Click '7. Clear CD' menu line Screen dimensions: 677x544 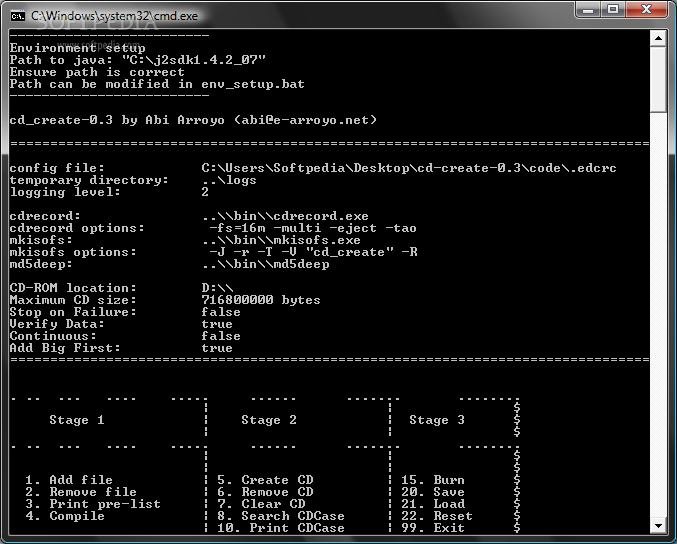261,504
